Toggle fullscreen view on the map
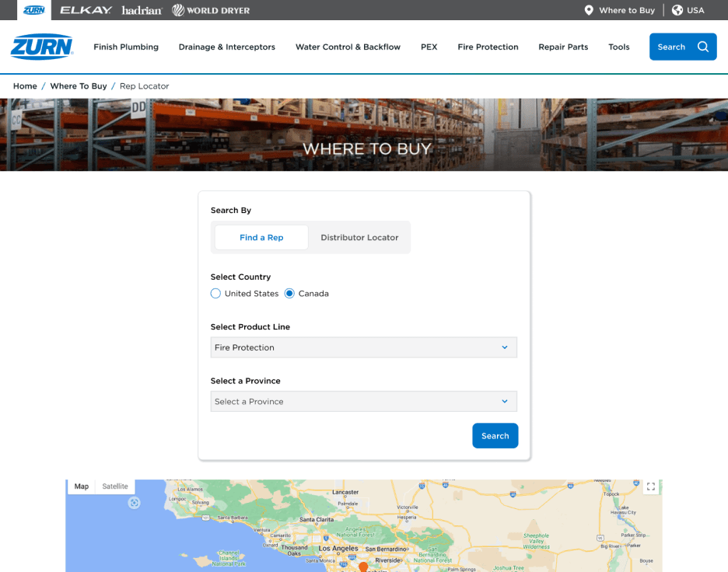 pyautogui.click(x=651, y=487)
